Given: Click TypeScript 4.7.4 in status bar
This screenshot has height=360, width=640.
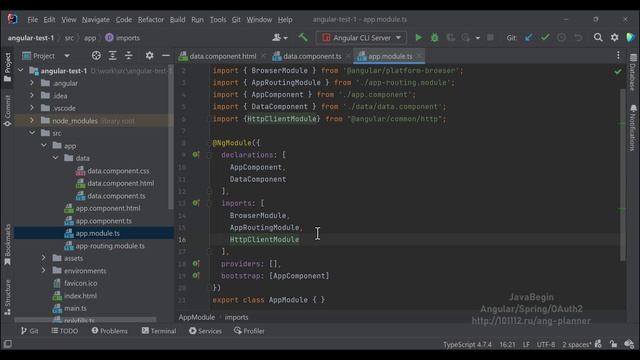Looking at the screenshot, I should click(x=467, y=344).
